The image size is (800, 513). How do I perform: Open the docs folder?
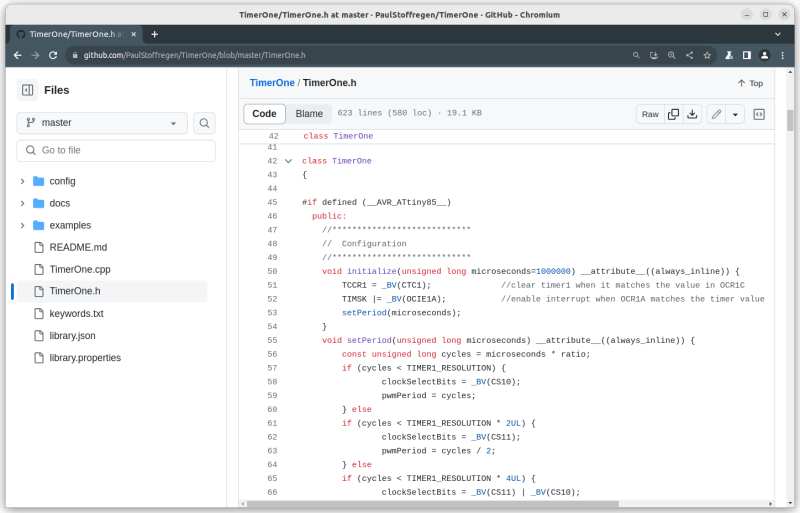[60, 203]
